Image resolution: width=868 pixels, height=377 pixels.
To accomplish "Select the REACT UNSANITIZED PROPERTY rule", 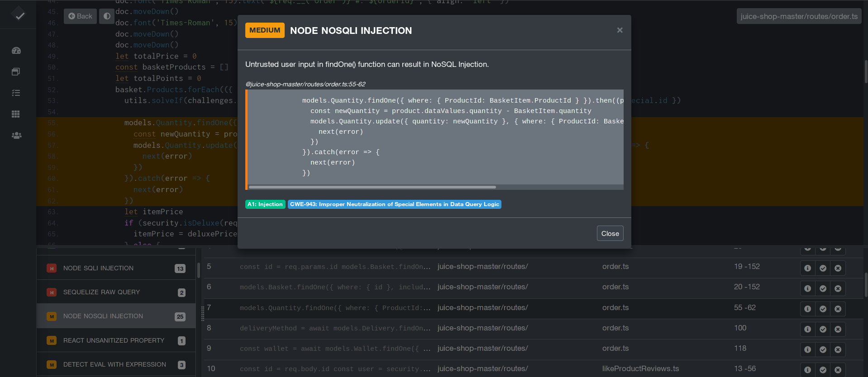I will click(x=116, y=340).
